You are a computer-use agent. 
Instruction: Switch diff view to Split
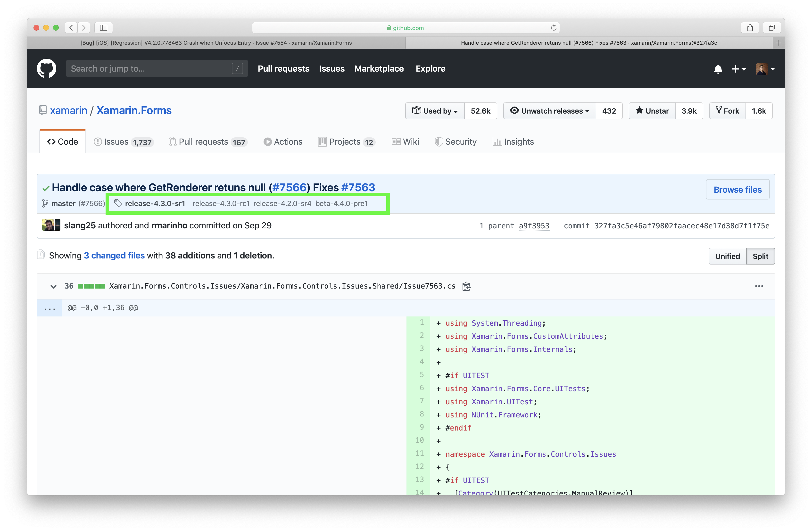pos(760,256)
